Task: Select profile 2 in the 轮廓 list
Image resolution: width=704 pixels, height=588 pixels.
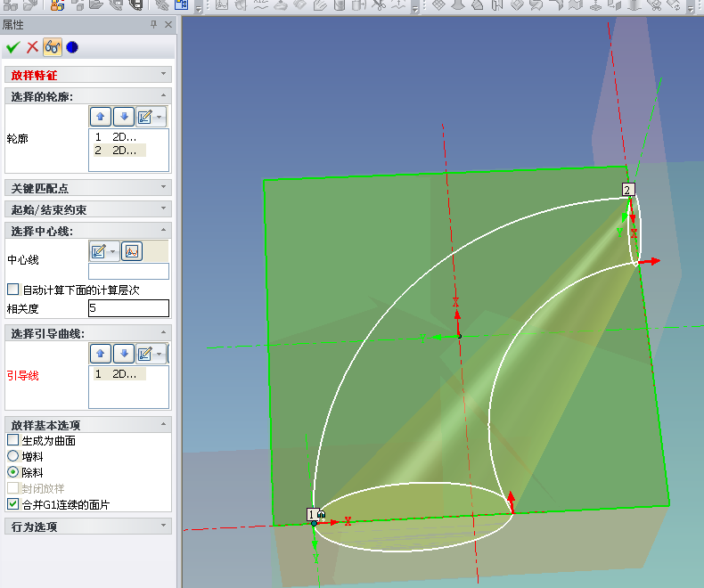Action: [119, 151]
